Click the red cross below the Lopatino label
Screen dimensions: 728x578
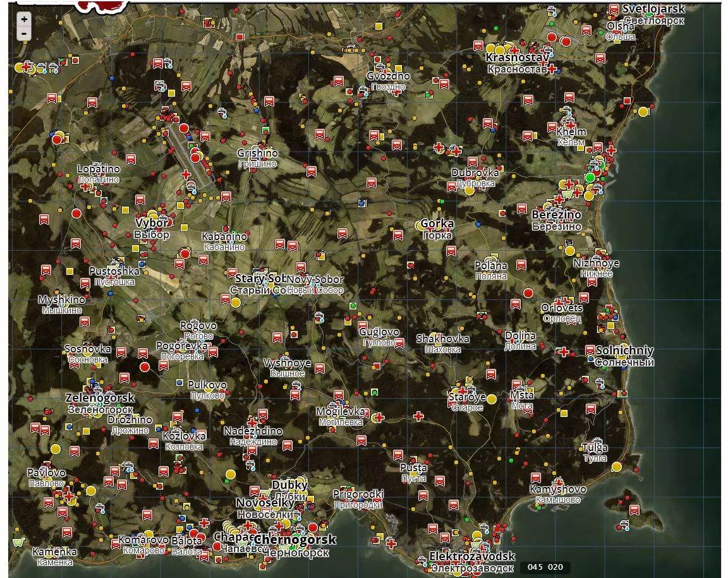click(85, 186)
